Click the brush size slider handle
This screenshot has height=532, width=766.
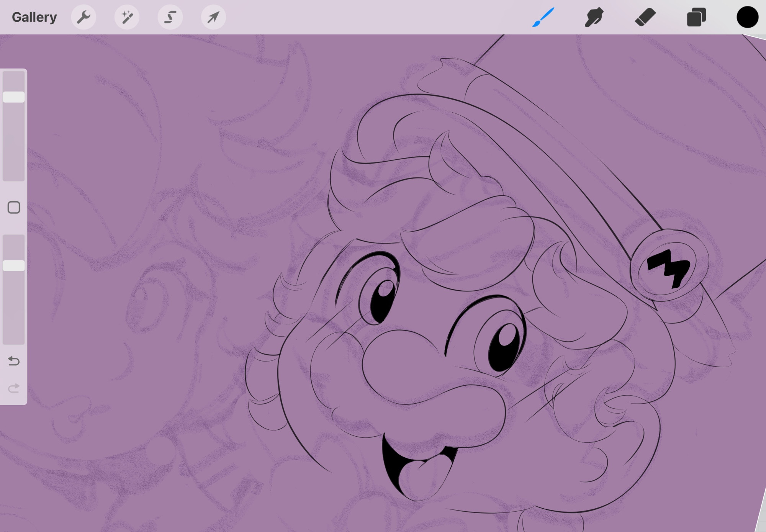coord(14,97)
